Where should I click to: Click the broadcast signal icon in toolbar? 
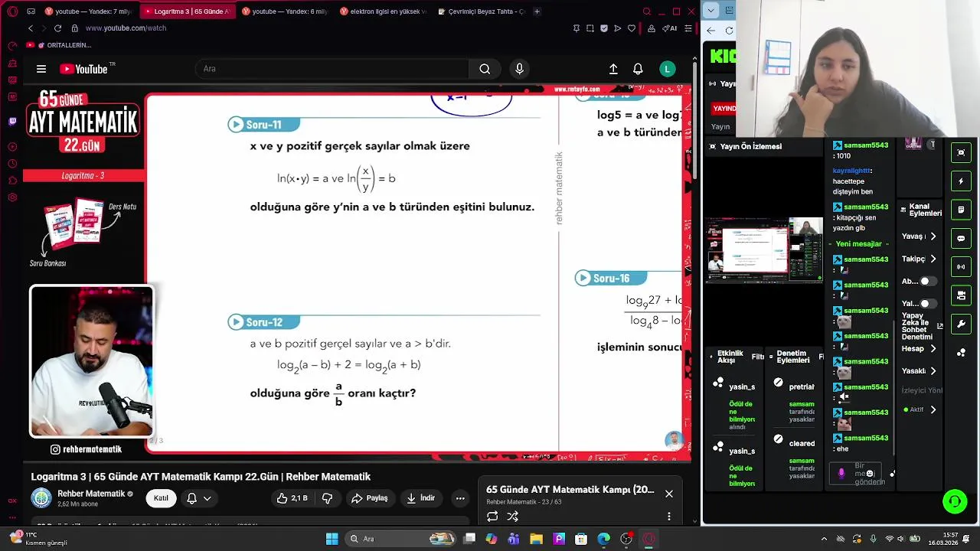961,267
